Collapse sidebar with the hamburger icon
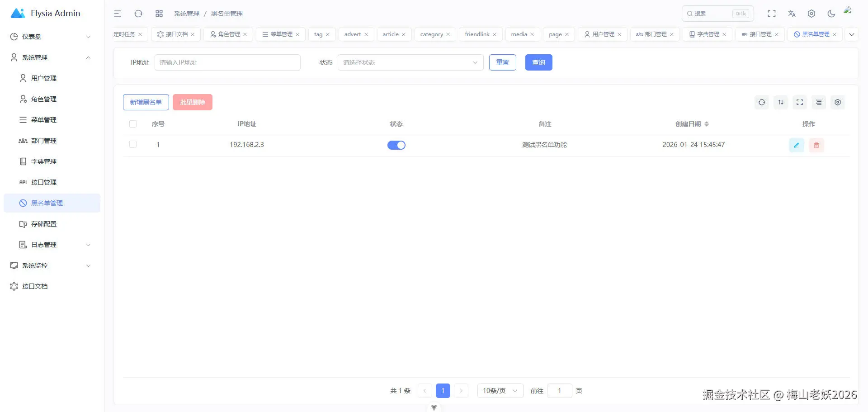The width and height of the screenshot is (868, 412). (x=118, y=14)
